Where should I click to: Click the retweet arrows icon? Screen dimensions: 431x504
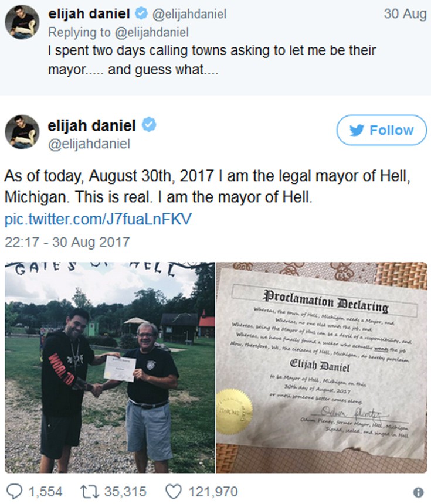tap(90, 492)
